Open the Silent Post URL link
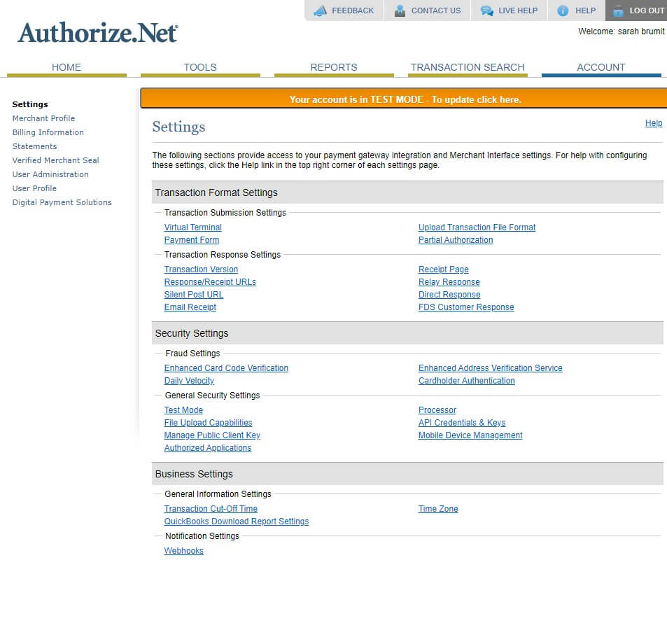 [194, 295]
